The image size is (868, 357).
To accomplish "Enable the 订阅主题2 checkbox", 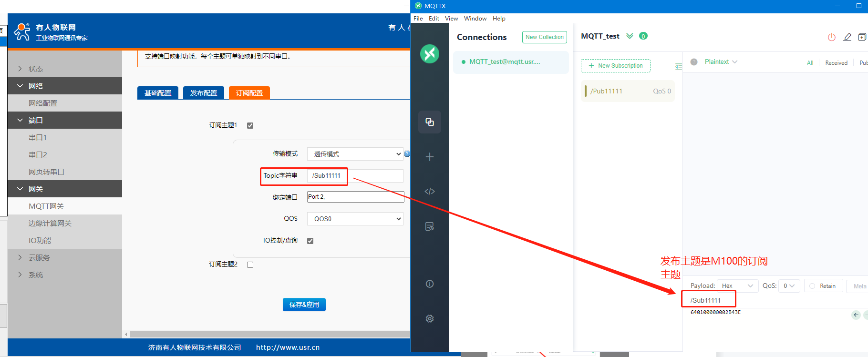I will click(250, 265).
